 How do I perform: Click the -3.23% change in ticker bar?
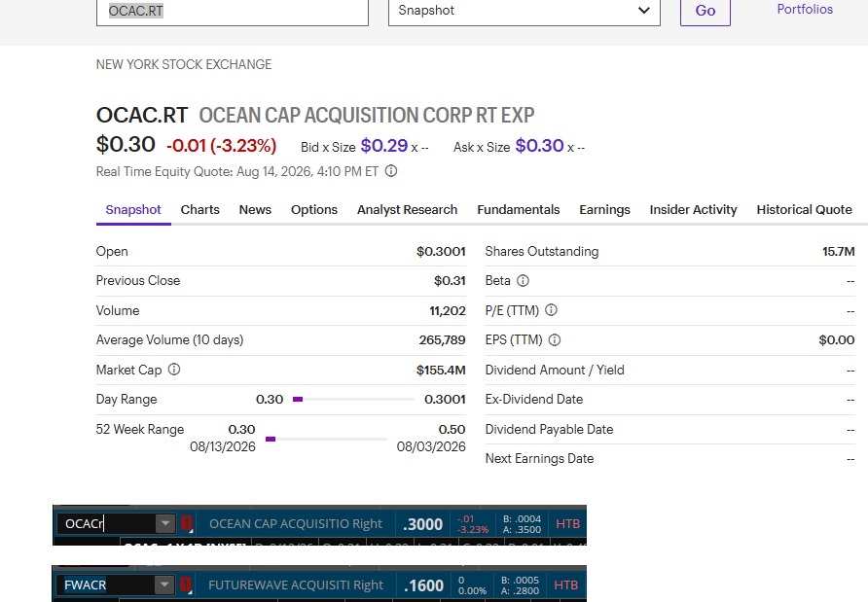click(x=473, y=529)
